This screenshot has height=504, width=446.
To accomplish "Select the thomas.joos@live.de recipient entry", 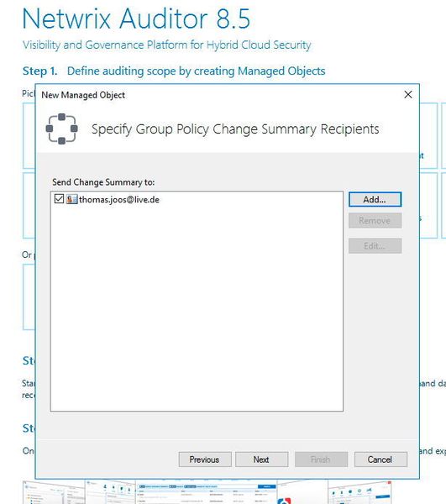I will [x=119, y=200].
